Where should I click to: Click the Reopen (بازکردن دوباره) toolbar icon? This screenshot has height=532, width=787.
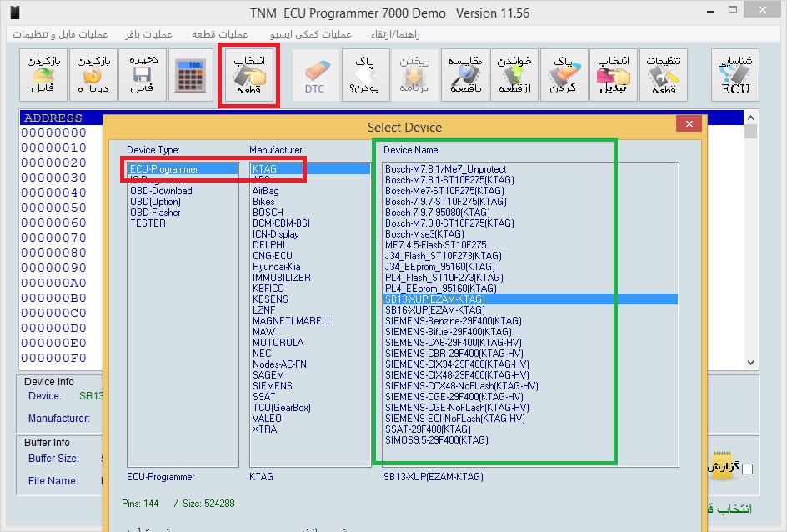(93, 75)
